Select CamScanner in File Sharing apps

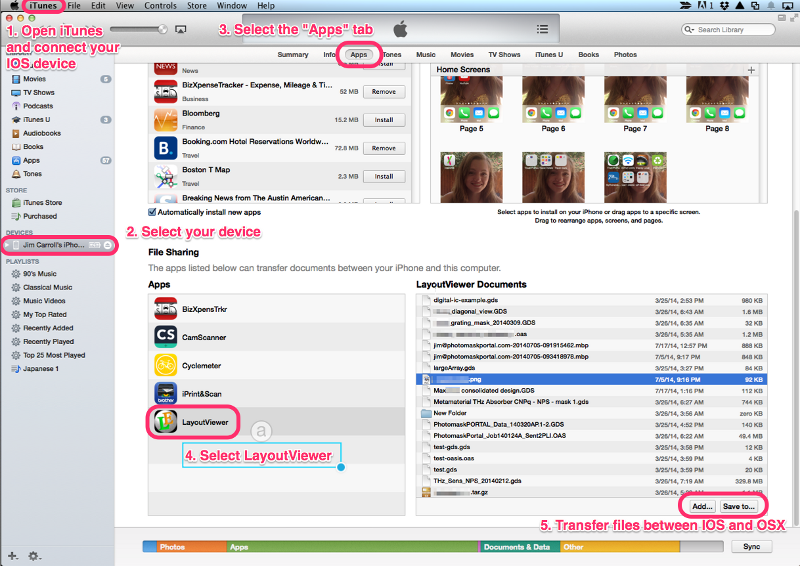277,337
